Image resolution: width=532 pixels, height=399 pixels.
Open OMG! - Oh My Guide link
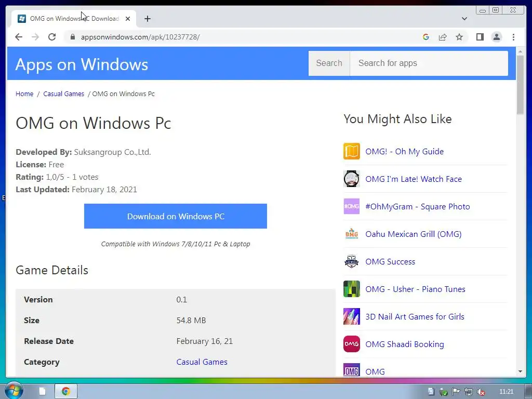pyautogui.click(x=404, y=151)
